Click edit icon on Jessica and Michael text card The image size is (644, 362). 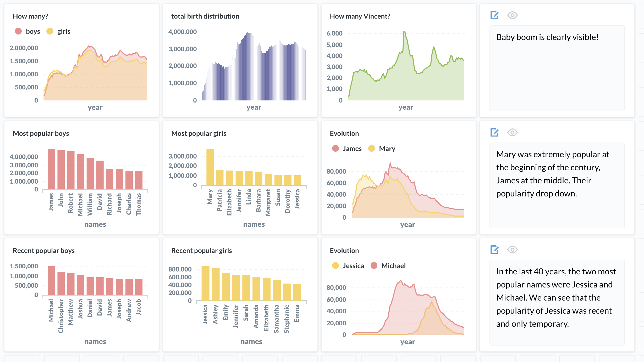(x=494, y=250)
